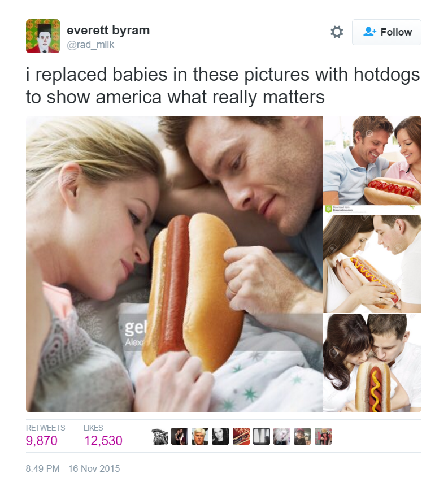
Task: Click the second liker avatar of two women
Action: coord(180,436)
